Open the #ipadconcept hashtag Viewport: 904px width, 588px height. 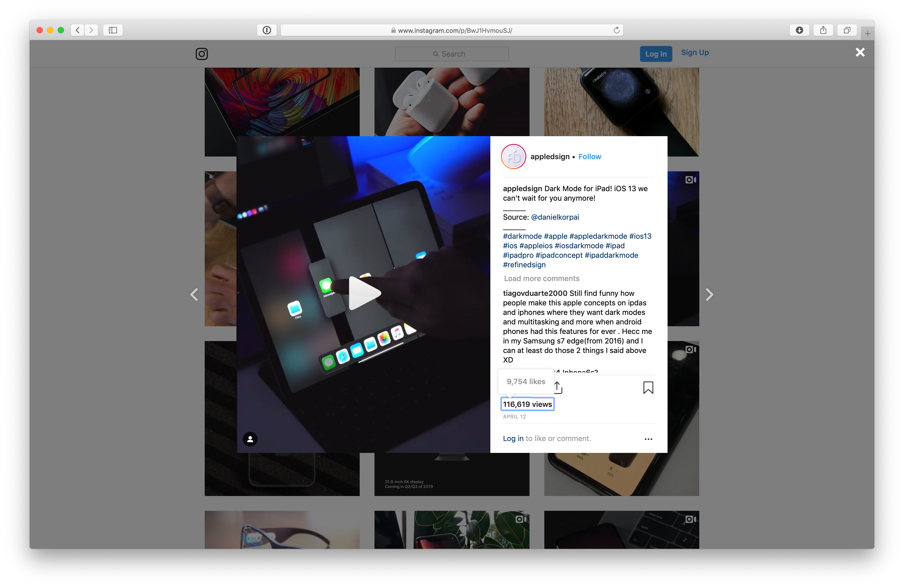(x=559, y=255)
